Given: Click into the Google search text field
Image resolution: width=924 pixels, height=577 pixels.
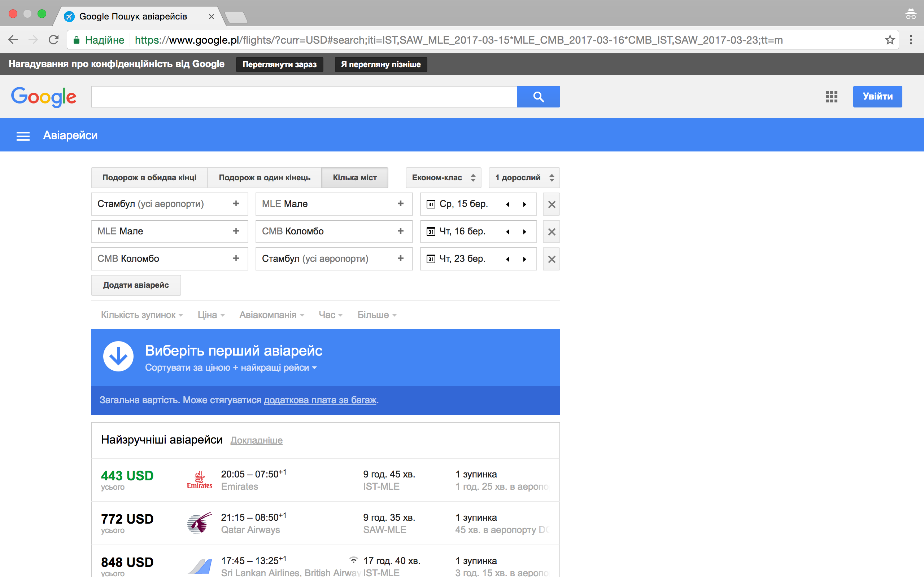Looking at the screenshot, I should point(304,97).
